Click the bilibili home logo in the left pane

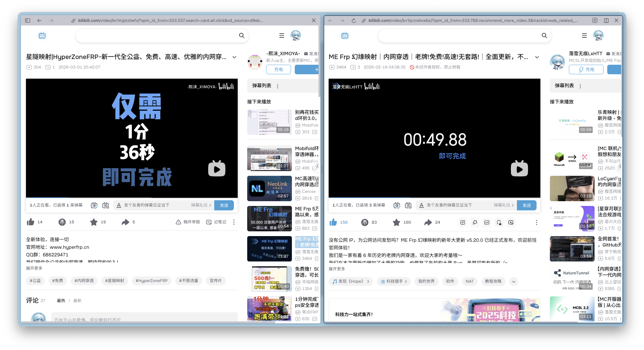[42, 36]
